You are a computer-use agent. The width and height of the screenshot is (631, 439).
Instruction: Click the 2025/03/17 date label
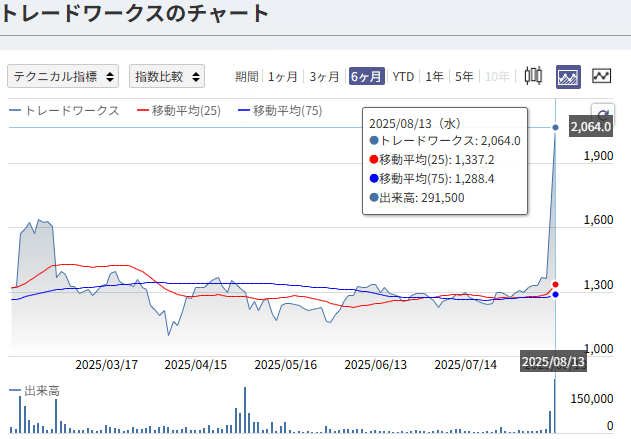[x=107, y=365]
